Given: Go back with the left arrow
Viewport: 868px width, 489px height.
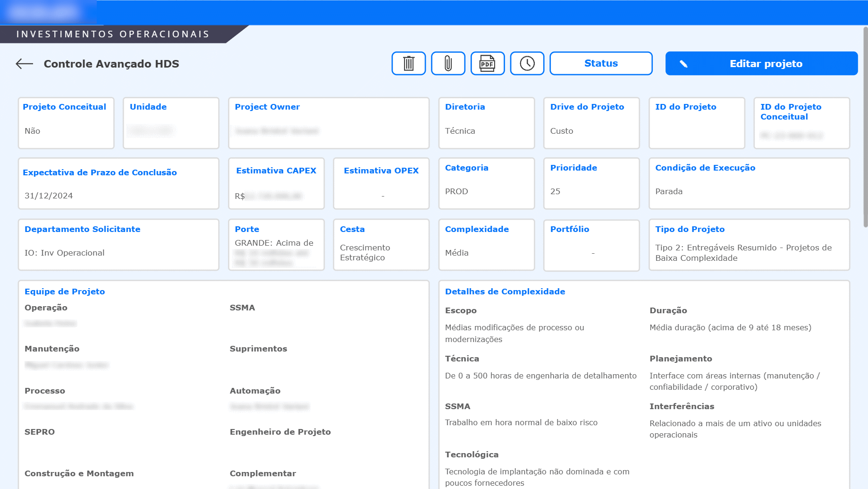Looking at the screenshot, I should point(24,63).
